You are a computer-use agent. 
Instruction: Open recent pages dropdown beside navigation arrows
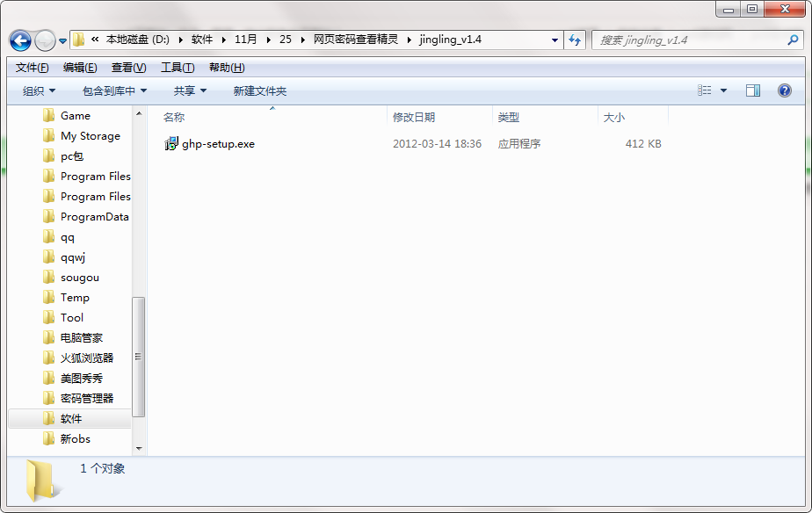(x=62, y=41)
